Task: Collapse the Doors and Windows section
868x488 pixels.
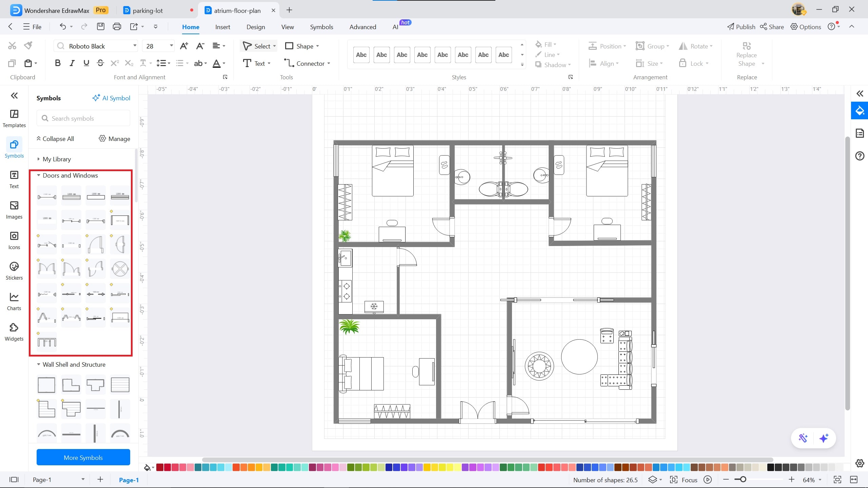Action: pos(38,175)
